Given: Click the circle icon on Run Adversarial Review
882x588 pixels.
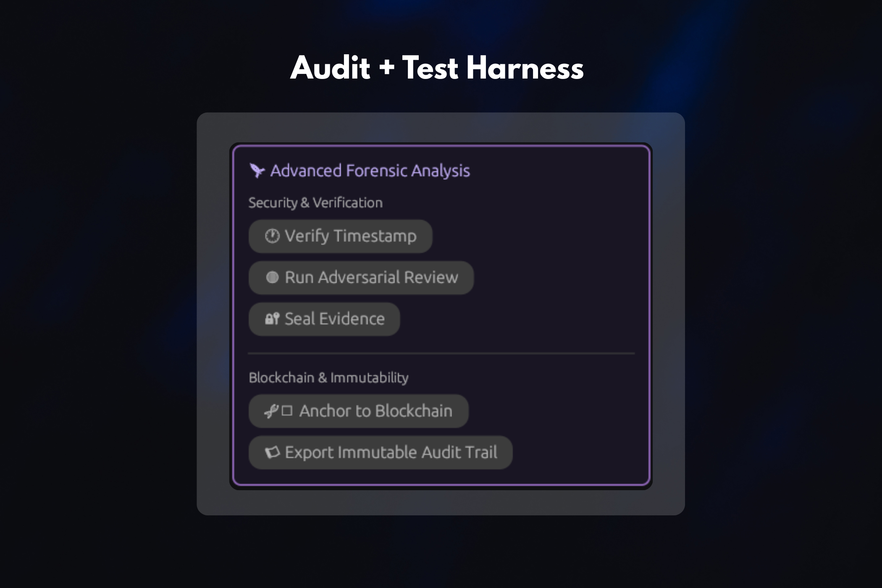Looking at the screenshot, I should (x=272, y=278).
